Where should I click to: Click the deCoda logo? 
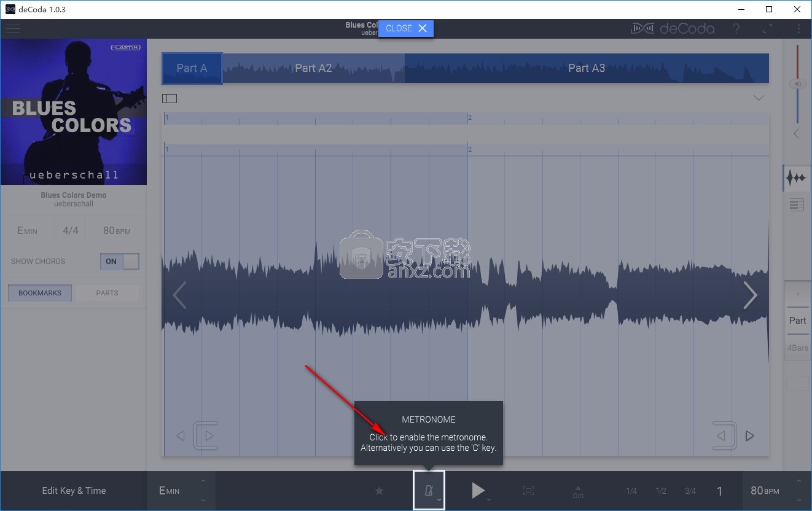673,29
